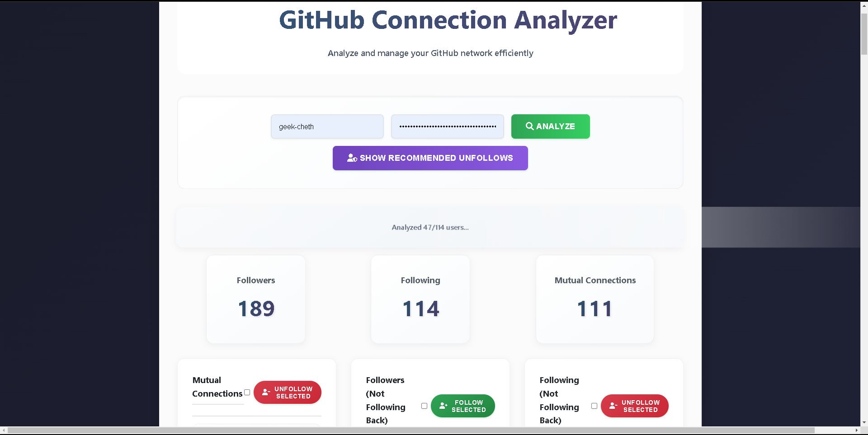Show recommended unfollows
This screenshot has height=435, width=868.
(430, 158)
